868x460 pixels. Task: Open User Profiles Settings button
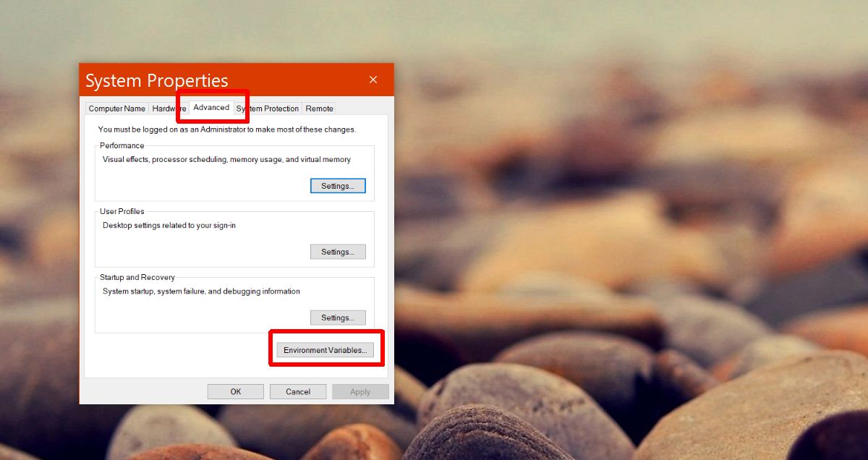point(338,252)
